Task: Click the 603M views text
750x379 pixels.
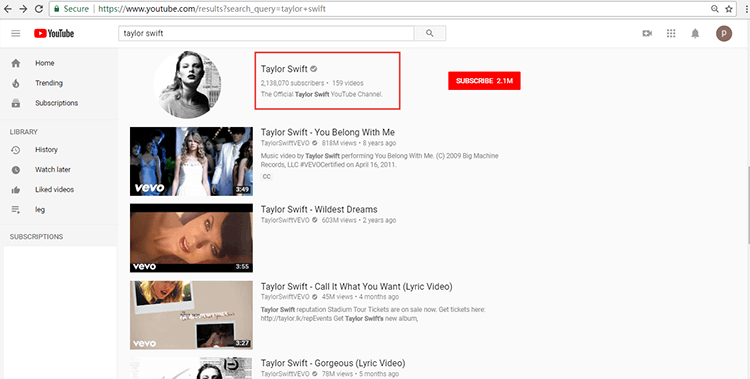Action: click(x=339, y=220)
